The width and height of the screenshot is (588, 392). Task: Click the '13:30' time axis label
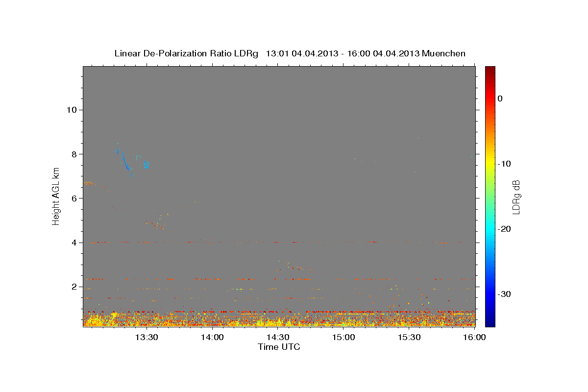[x=147, y=337]
